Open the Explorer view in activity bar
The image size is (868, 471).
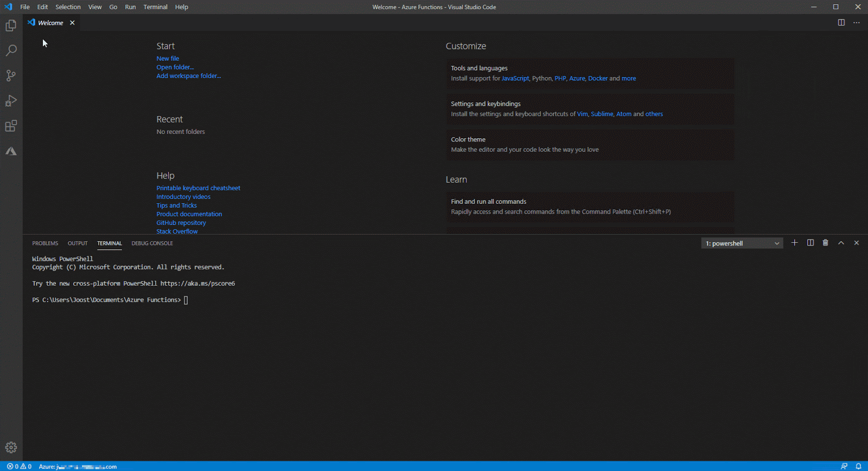(11, 25)
